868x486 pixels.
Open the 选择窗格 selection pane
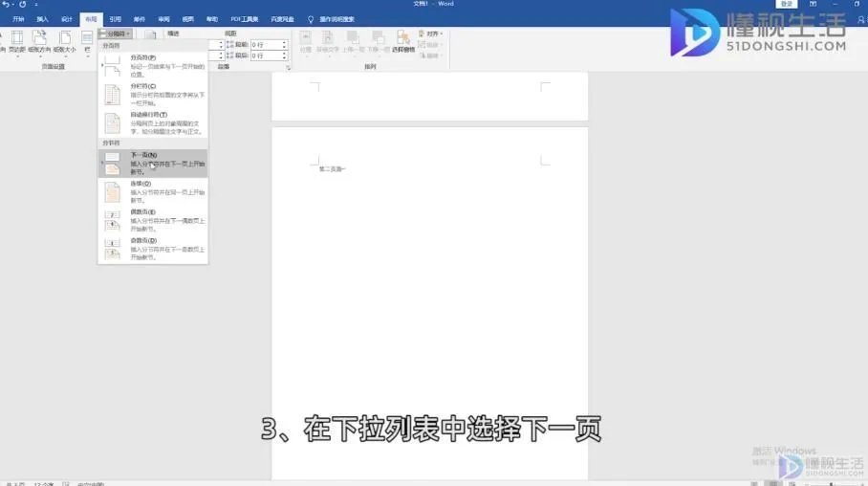click(403, 42)
